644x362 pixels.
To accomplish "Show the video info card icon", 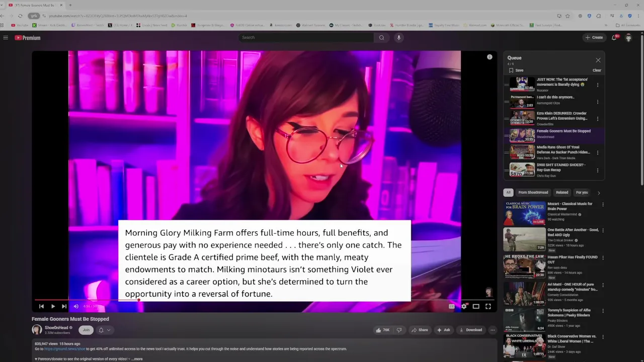I will click(x=490, y=57).
